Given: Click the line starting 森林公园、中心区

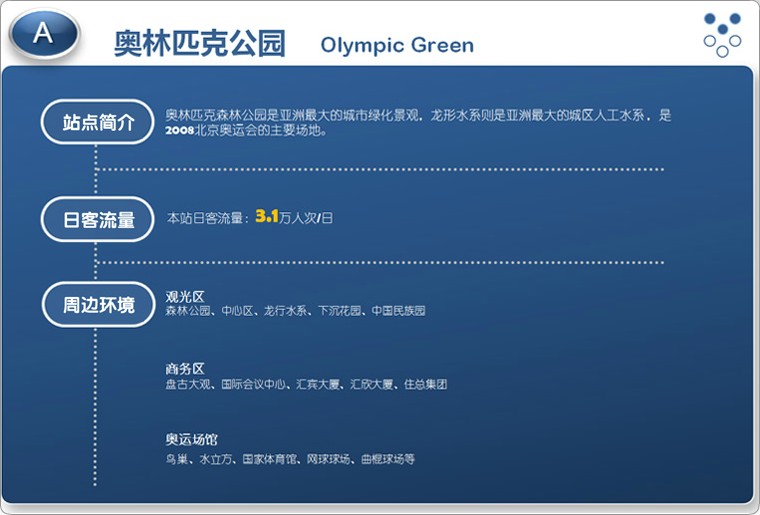Looking at the screenshot, I should (295, 311).
